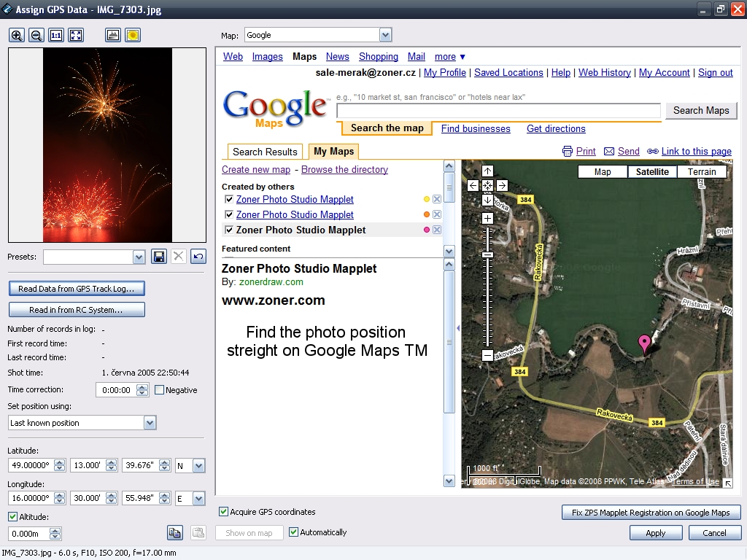Click the Google Maps search input field
Image resolution: width=747 pixels, height=560 pixels.
click(x=500, y=111)
